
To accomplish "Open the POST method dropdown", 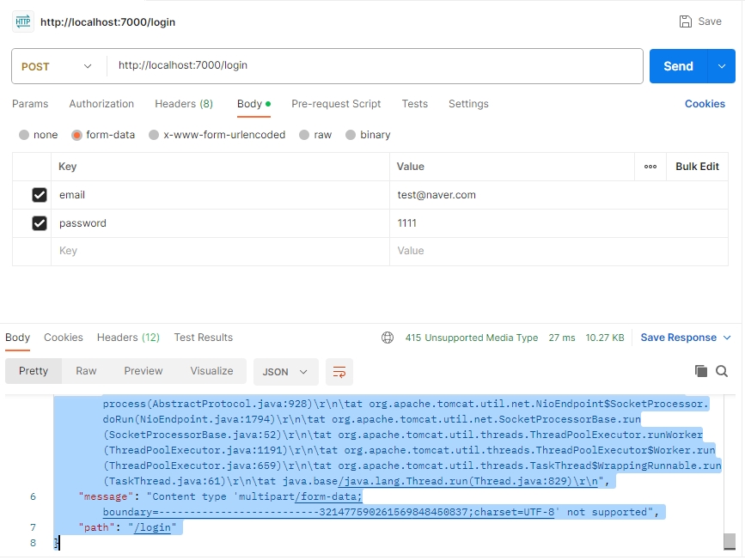I will tap(57, 66).
